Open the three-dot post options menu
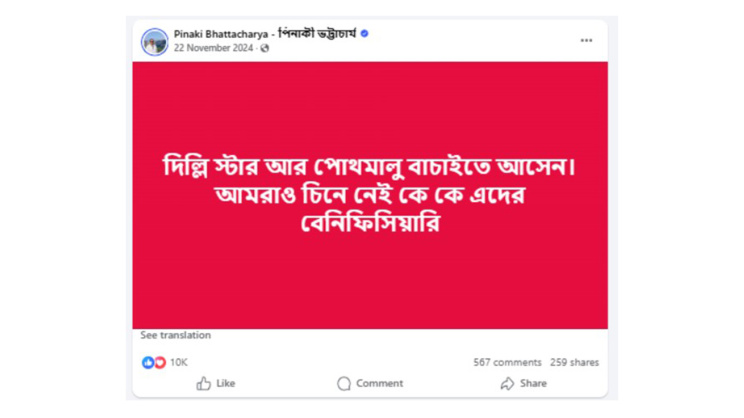Image resolution: width=744 pixels, height=418 pixels. click(x=586, y=41)
